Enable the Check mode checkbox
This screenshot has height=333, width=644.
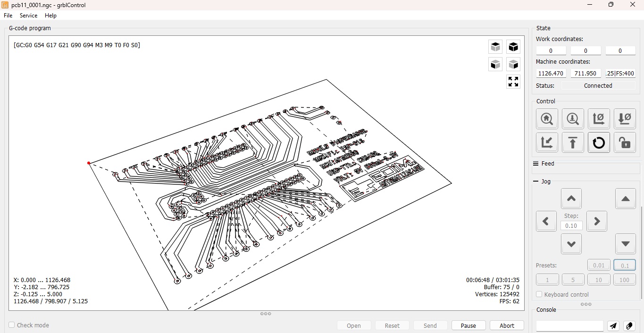click(10, 325)
